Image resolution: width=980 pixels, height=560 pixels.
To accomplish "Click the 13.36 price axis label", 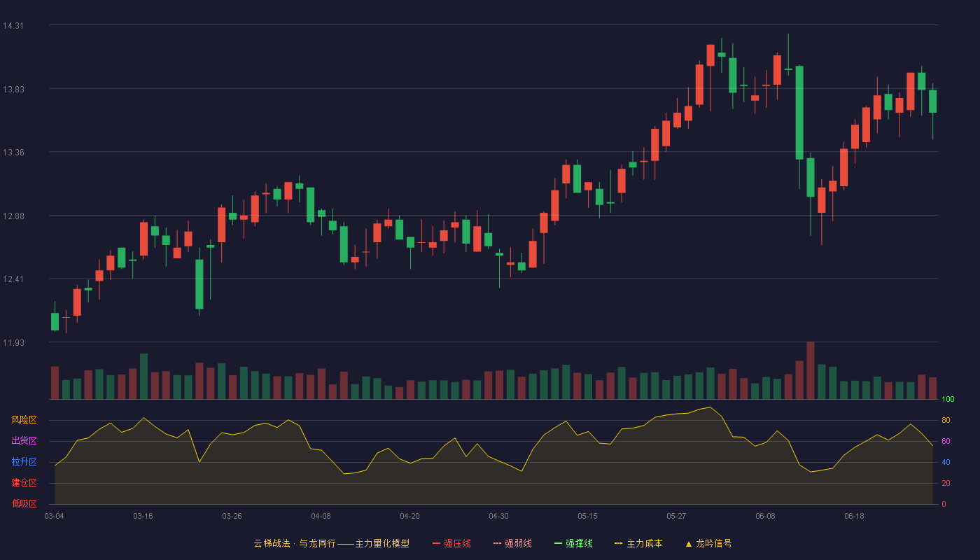I will tap(13, 153).
